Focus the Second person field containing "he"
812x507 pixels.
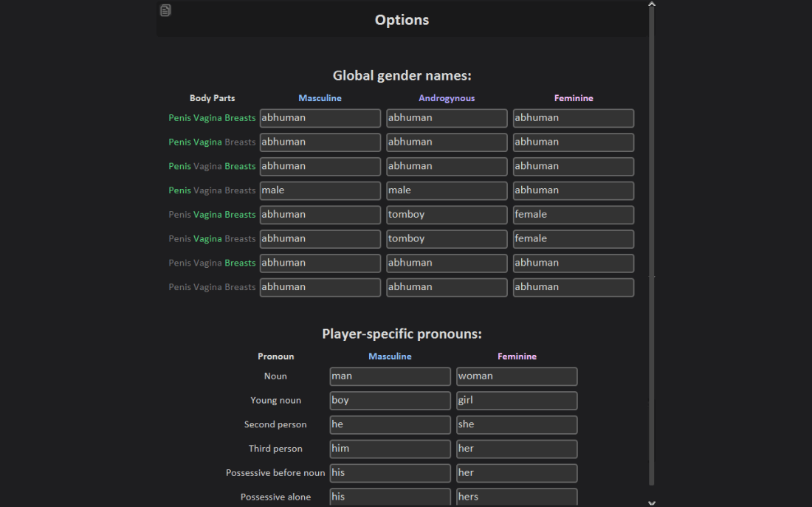pyautogui.click(x=390, y=425)
